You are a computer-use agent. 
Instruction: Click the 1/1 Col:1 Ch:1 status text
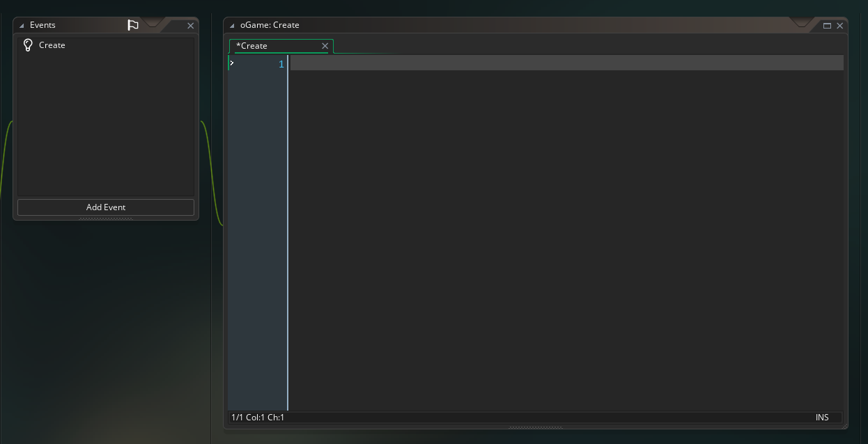(x=258, y=418)
